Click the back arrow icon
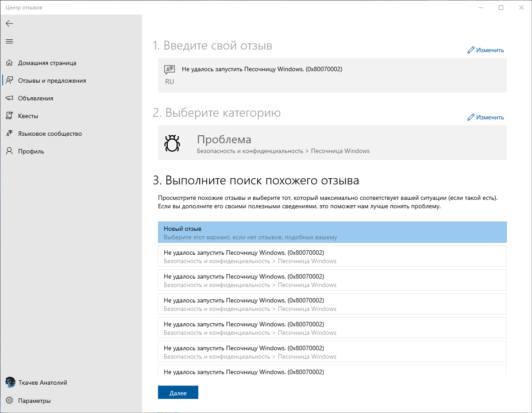This screenshot has width=532, height=413. 9,23
